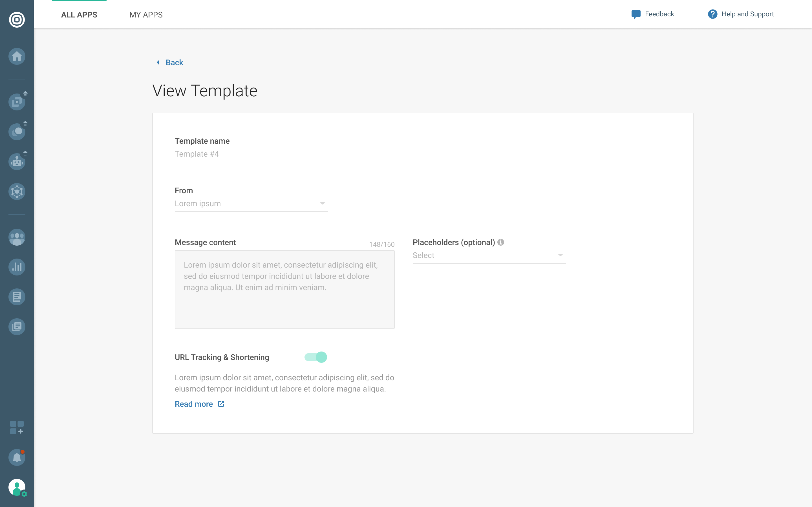Open the Placeholders Select dropdown
Image resolution: width=812 pixels, height=507 pixels.
click(489, 255)
